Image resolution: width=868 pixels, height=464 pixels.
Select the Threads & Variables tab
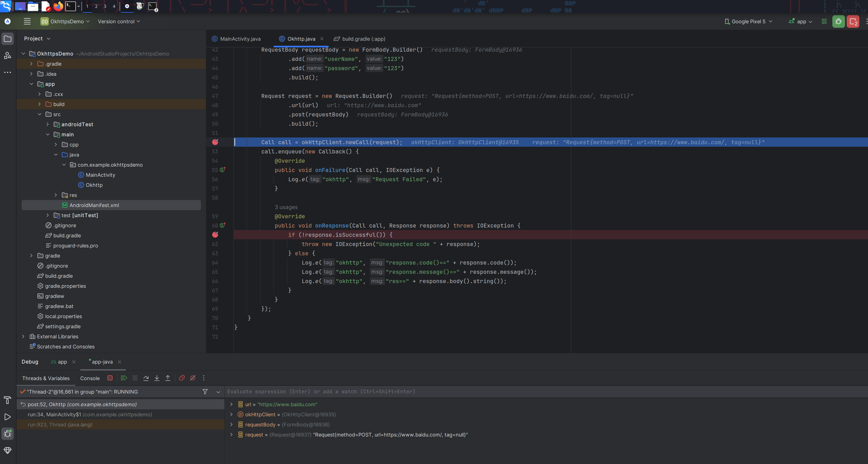click(x=46, y=378)
